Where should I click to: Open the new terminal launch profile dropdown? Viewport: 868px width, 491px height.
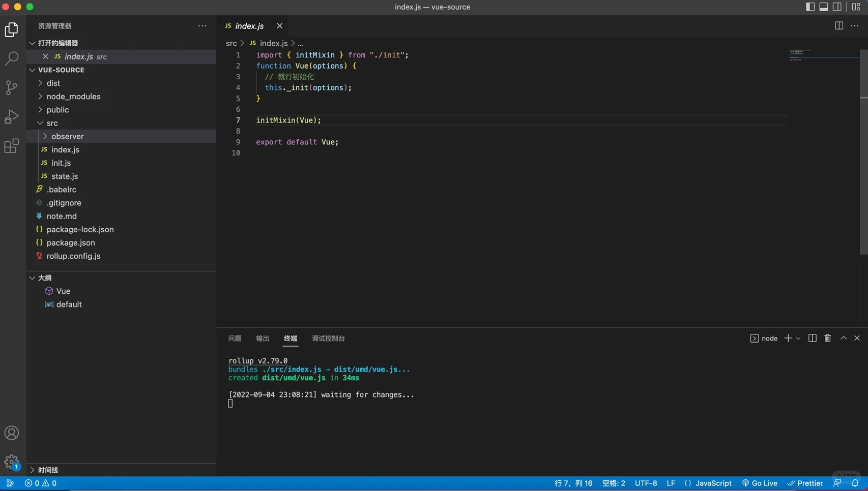798,339
